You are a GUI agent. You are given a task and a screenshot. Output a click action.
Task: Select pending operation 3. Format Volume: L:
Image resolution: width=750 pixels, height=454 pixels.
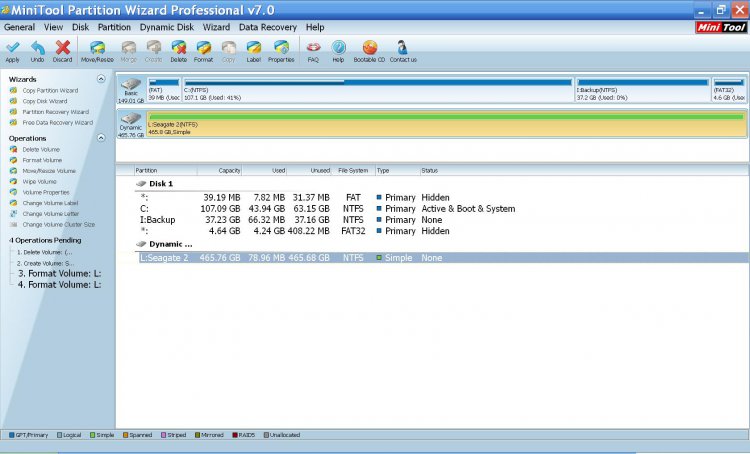point(59,273)
